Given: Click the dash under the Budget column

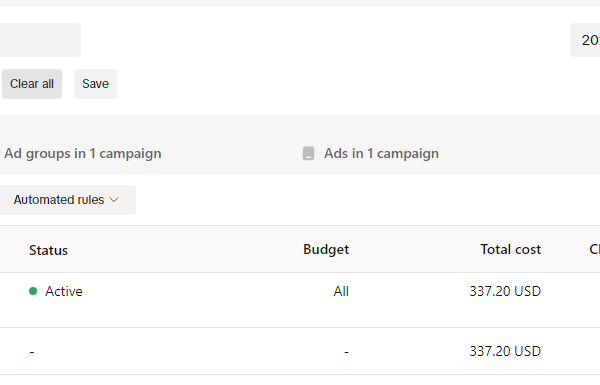Looking at the screenshot, I should click(x=346, y=352).
